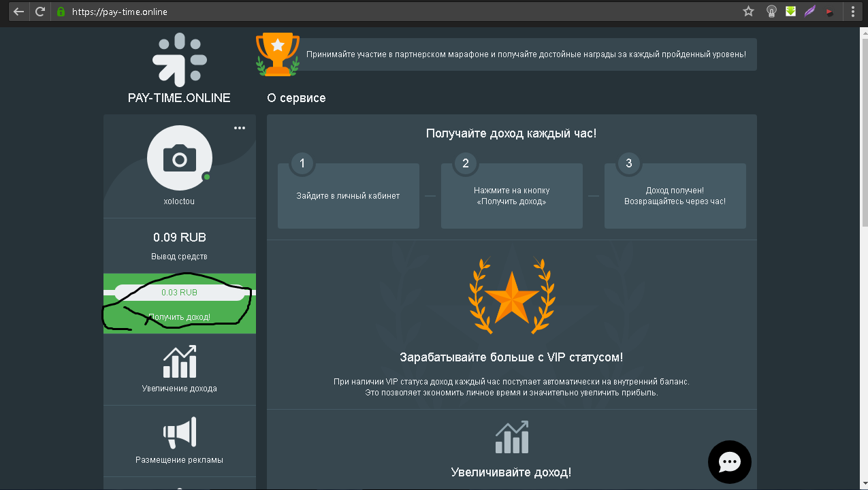Open the live chat bubble
This screenshot has width=868, height=490.
729,462
